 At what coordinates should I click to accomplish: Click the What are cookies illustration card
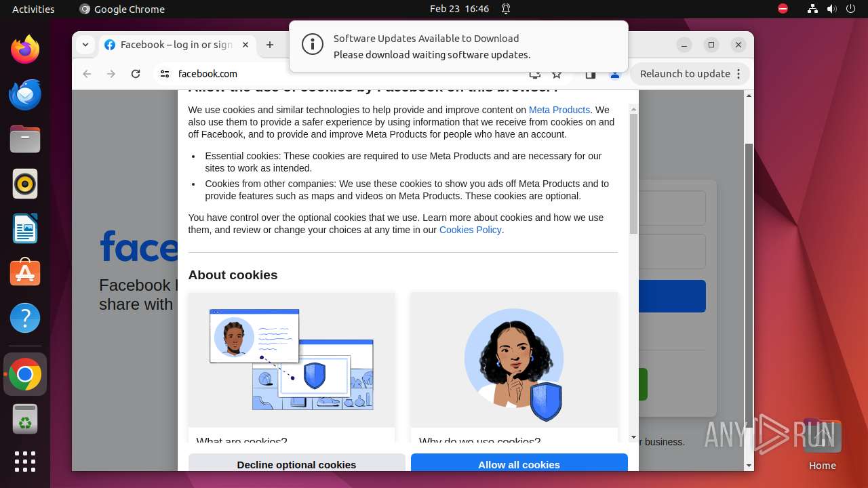(292, 359)
